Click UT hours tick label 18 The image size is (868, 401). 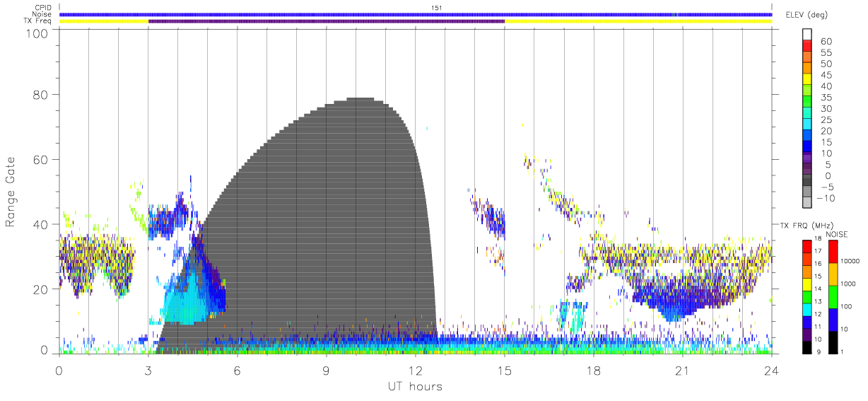coord(594,370)
